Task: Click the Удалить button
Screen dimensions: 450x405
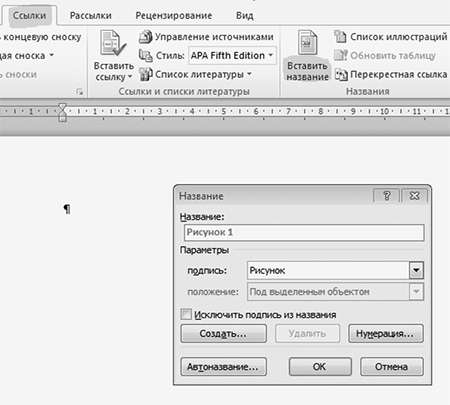Action: click(x=307, y=334)
